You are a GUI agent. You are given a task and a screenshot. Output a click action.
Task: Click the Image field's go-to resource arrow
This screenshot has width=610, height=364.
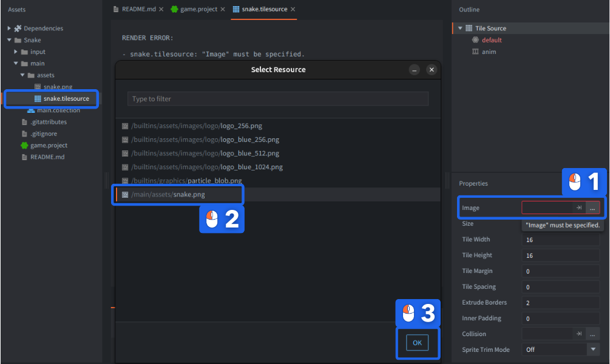click(x=579, y=207)
